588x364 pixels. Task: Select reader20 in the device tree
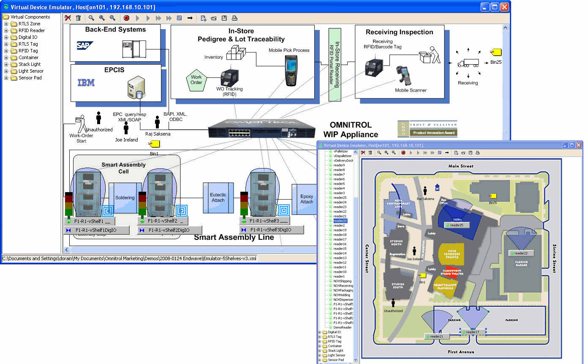point(340,221)
